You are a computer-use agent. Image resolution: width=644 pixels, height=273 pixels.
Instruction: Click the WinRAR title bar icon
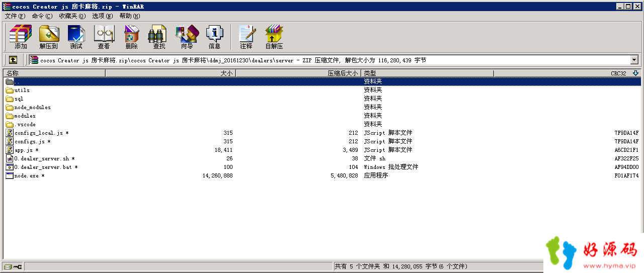tap(7, 7)
